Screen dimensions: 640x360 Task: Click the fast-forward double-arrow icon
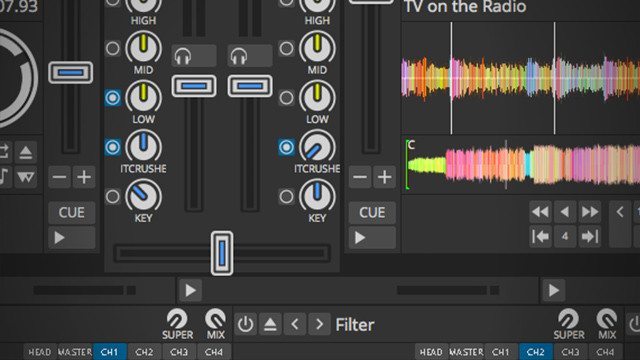[589, 212]
